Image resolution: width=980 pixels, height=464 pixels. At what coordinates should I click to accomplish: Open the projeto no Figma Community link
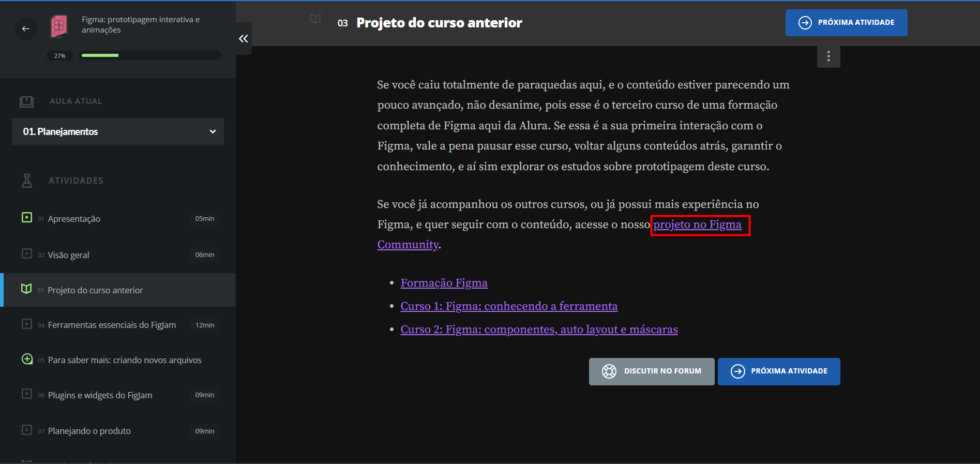click(697, 224)
